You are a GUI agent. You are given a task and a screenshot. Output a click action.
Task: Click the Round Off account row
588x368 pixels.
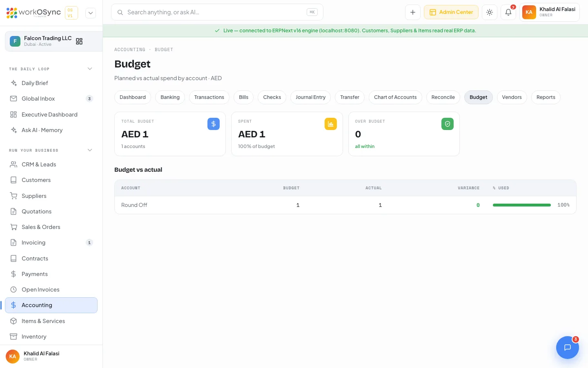pos(345,205)
